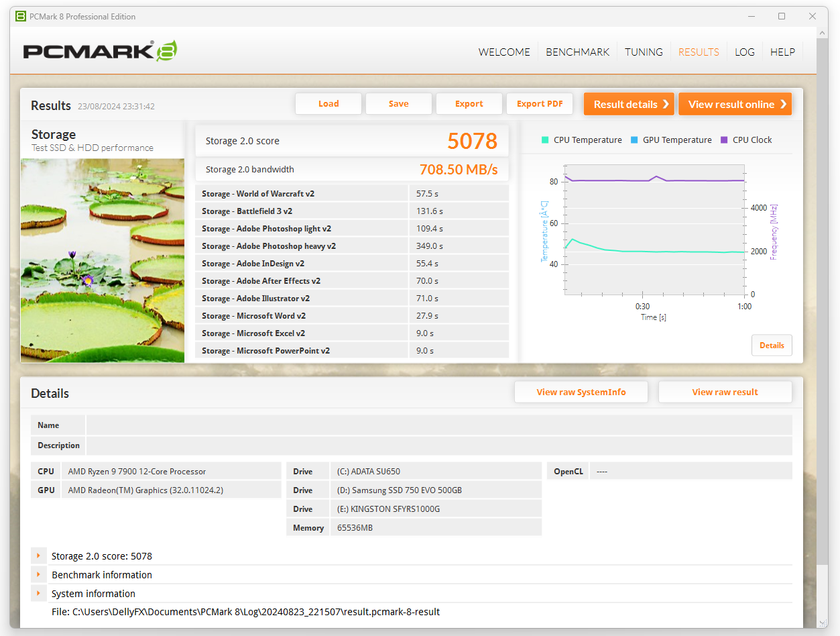Click the Storage 2.0 score value 5078
This screenshot has width=840, height=636.
[x=473, y=141]
